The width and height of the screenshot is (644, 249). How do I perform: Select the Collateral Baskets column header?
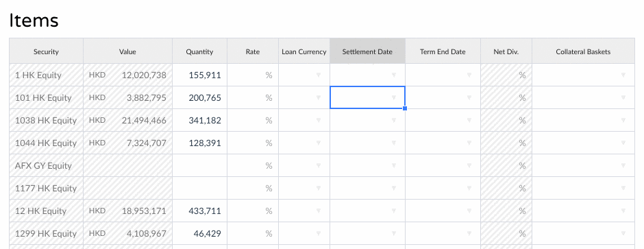click(583, 51)
